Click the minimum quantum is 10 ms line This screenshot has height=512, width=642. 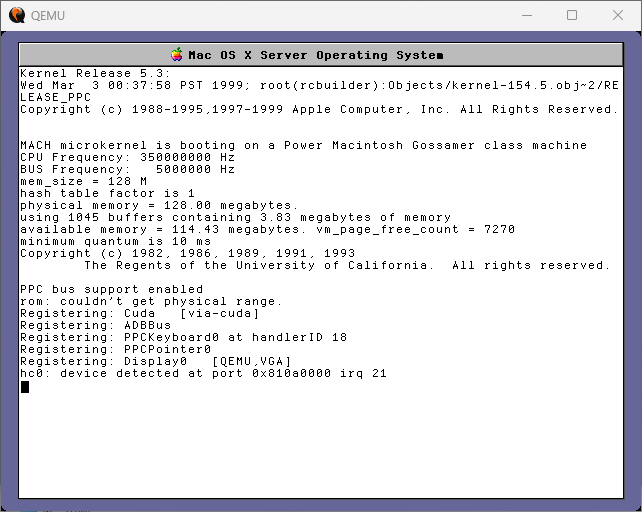tap(116, 241)
